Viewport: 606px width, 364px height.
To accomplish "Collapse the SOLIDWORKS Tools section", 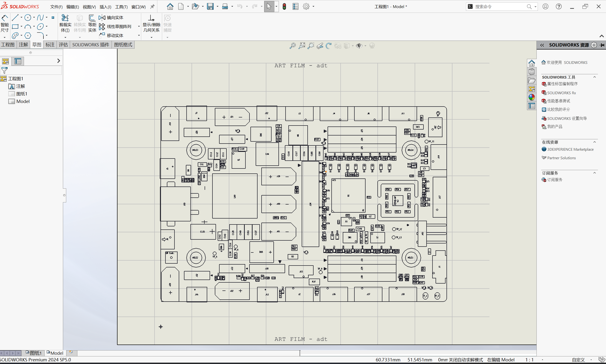I will [x=594, y=77].
